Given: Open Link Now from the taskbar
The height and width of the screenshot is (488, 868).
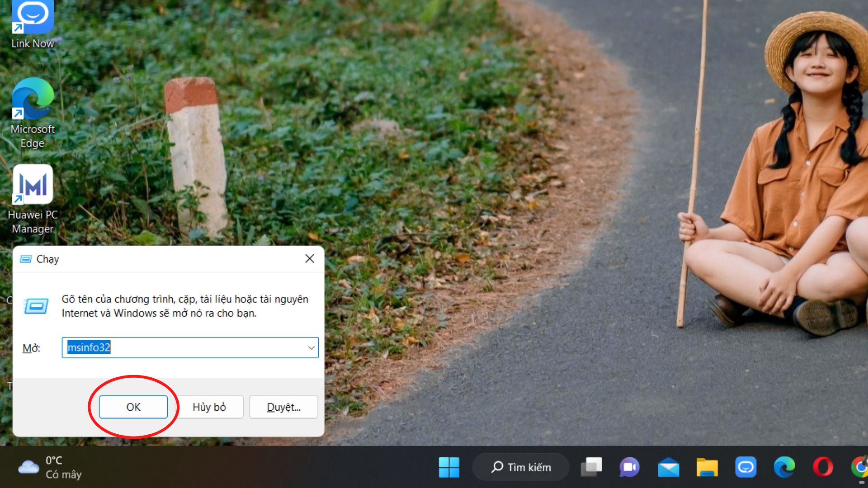Looking at the screenshot, I should click(x=746, y=467).
